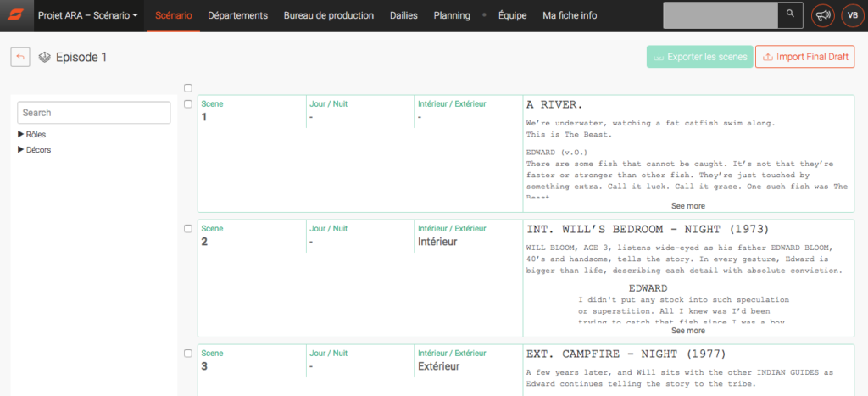
Task: Open the VB user avatar menu
Action: pos(850,15)
